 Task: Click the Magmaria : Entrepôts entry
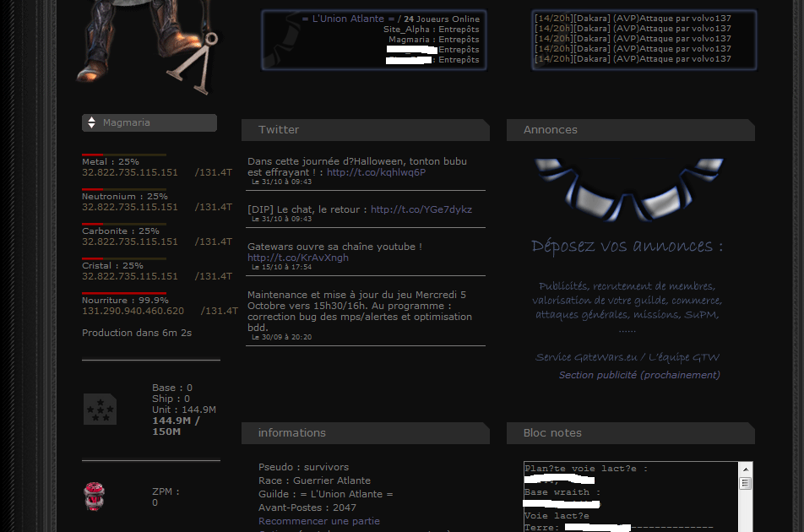click(433, 40)
